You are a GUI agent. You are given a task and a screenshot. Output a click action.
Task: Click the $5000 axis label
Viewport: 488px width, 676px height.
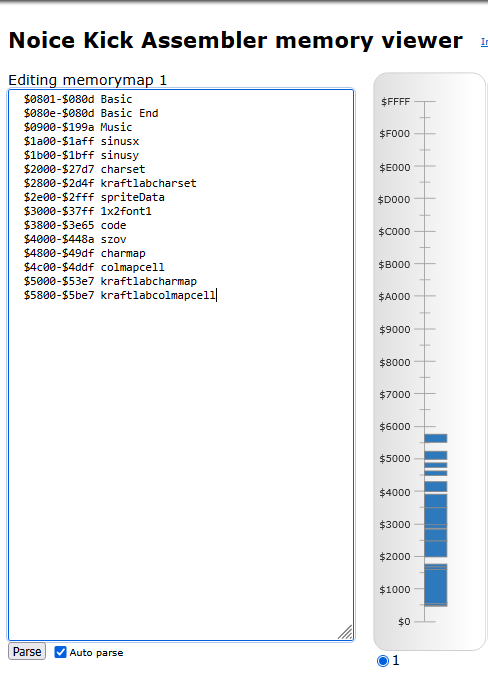click(x=394, y=458)
